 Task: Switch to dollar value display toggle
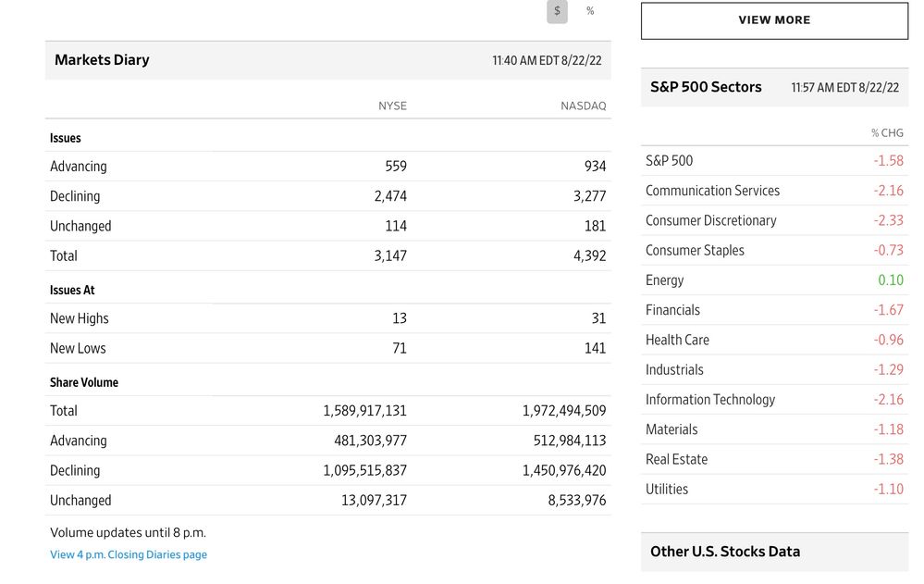(556, 11)
